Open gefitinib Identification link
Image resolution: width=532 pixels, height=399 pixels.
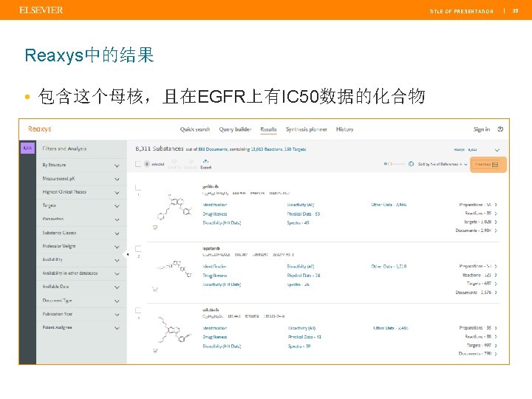[x=215, y=205]
